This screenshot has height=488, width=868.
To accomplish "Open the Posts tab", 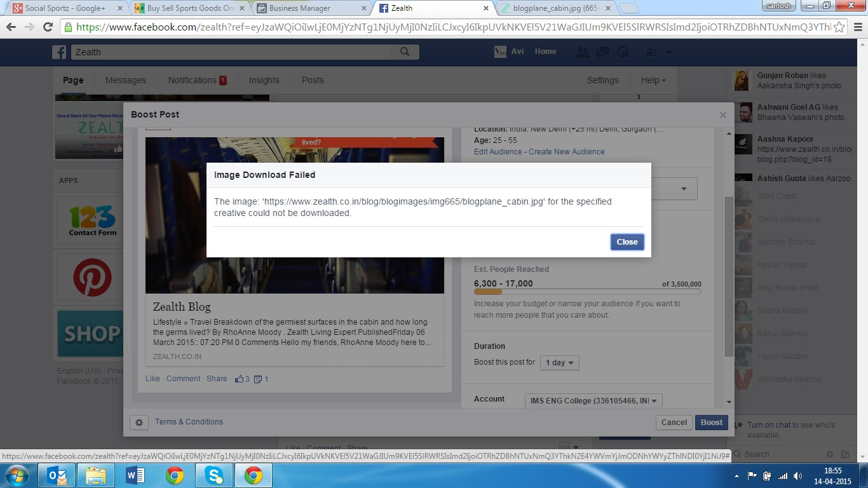I will [313, 80].
